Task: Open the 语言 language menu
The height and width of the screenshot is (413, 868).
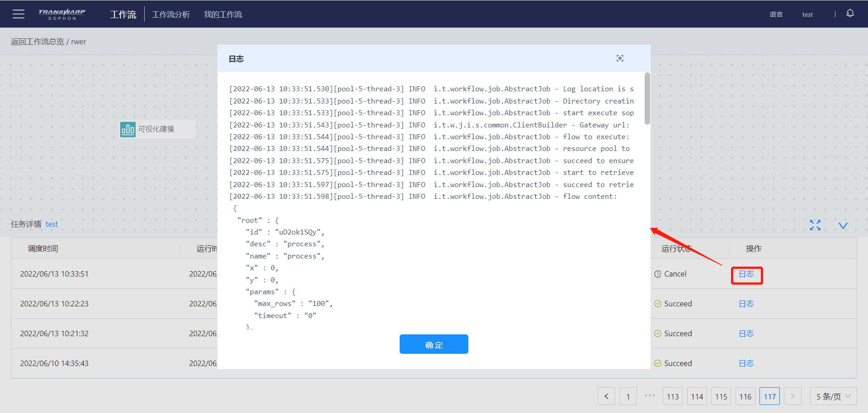Action: [x=776, y=14]
